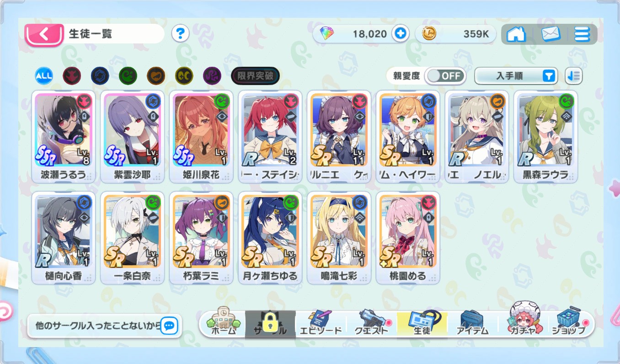Add gems with the plus icon
The image size is (620, 364).
(401, 34)
